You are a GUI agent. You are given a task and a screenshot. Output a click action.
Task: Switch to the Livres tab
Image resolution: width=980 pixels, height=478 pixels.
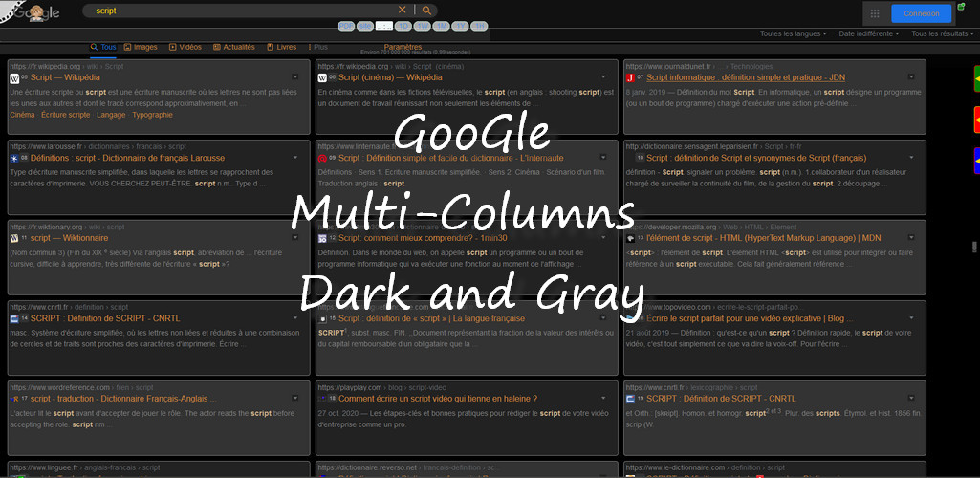[282, 47]
